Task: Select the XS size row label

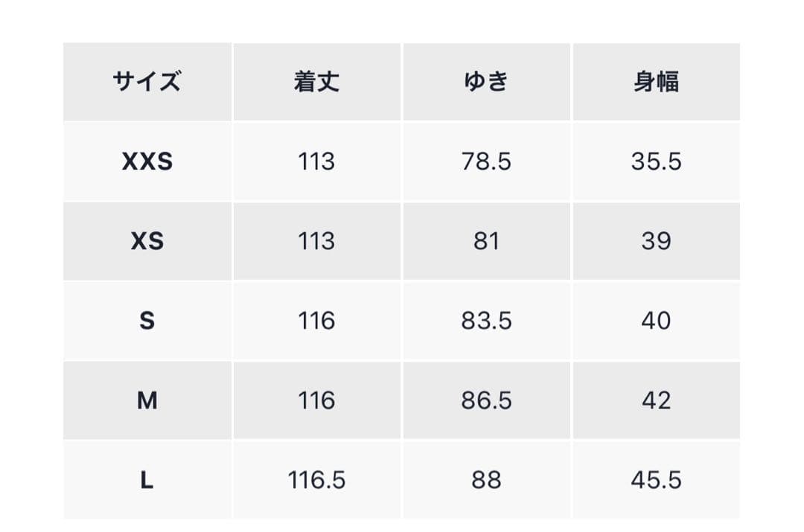Action: 147,241
